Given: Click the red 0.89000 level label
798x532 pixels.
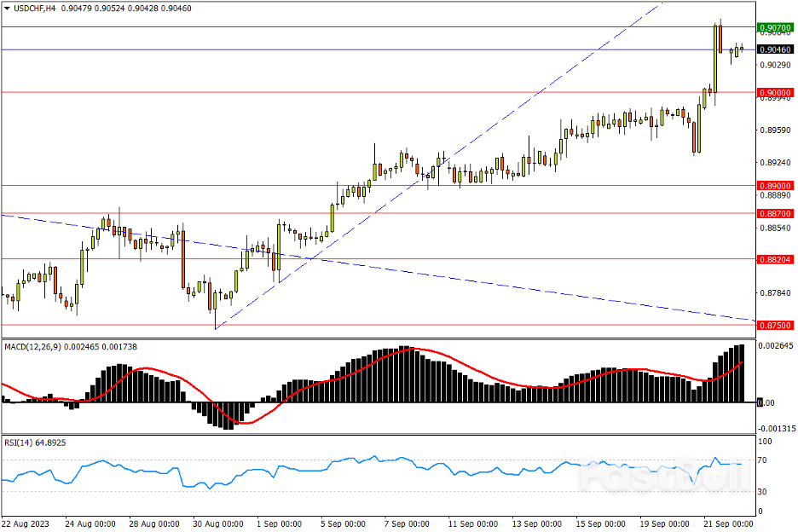Looking at the screenshot, I should pyautogui.click(x=776, y=185).
